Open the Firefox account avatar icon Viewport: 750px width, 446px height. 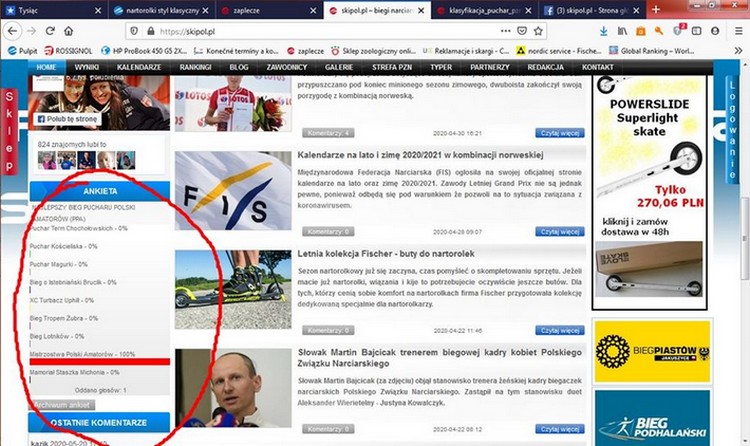(715, 31)
